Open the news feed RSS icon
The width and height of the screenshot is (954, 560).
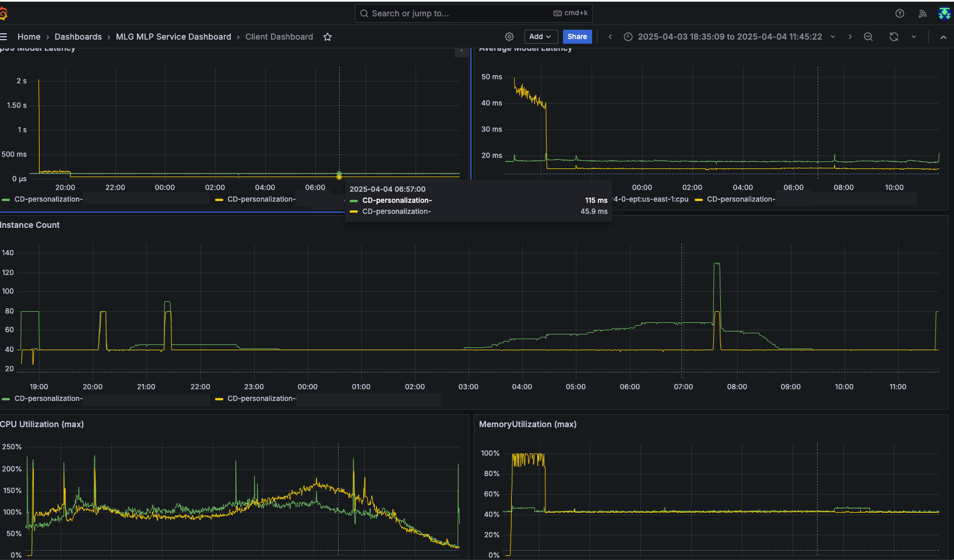coord(923,13)
